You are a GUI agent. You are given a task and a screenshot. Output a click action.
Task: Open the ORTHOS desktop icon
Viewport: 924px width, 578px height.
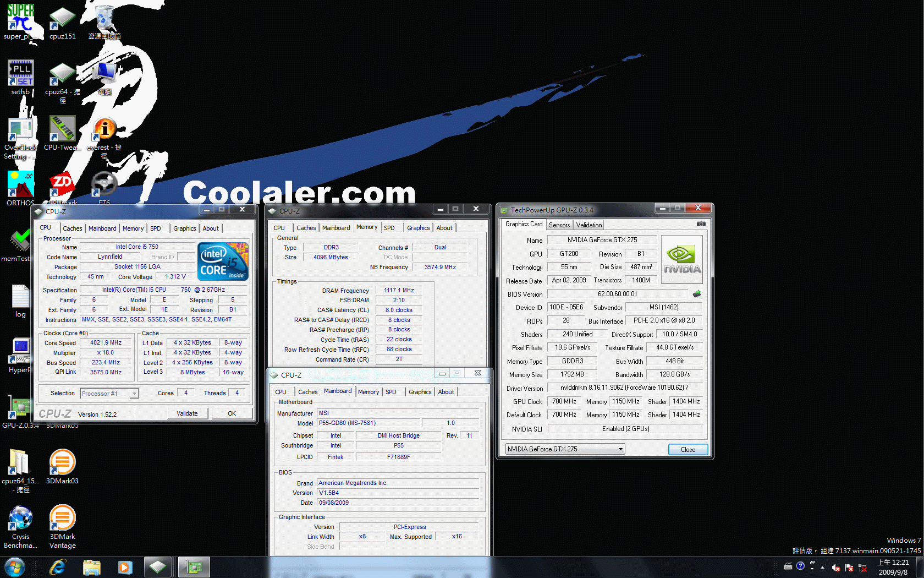point(20,188)
